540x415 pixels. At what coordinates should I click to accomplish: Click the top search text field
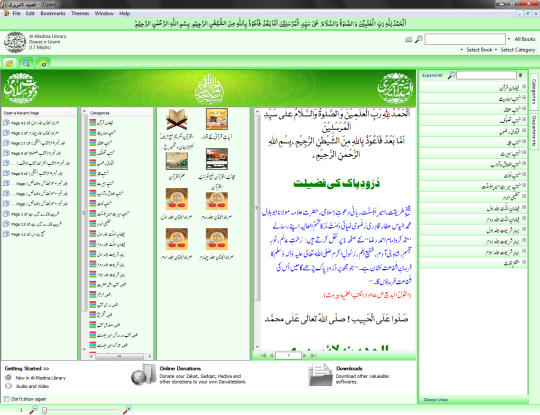(x=465, y=39)
